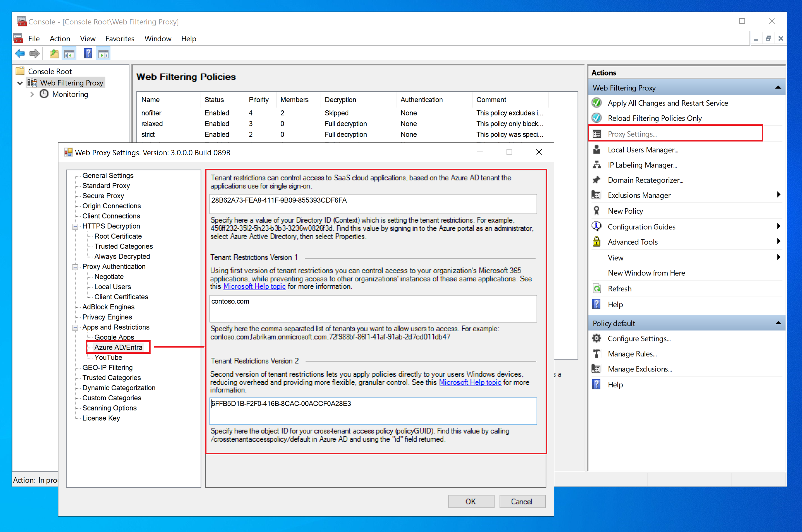The image size is (802, 532).
Task: Select Scanning Options in settings tree
Action: click(x=109, y=408)
